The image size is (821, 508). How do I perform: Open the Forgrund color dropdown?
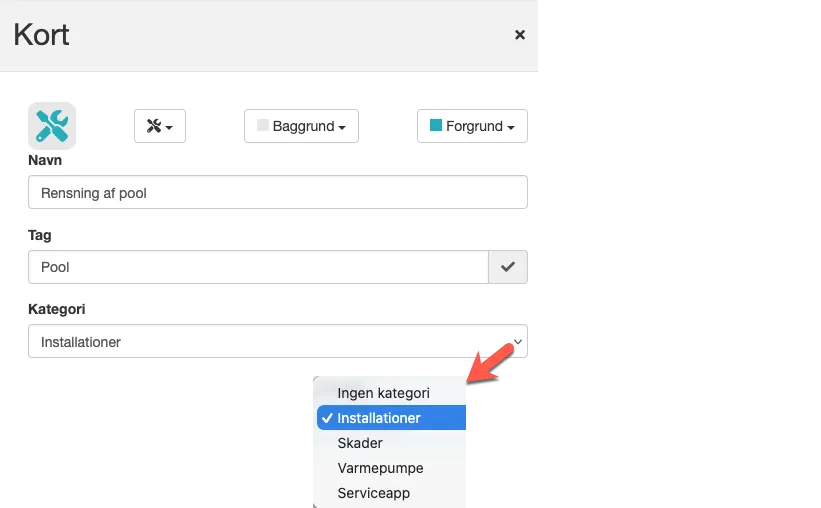(x=472, y=127)
